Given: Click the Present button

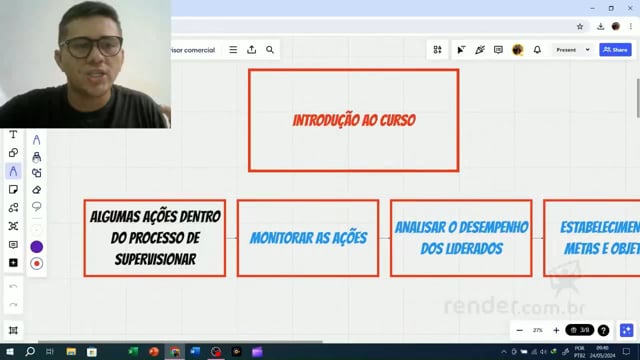Looking at the screenshot, I should [566, 50].
